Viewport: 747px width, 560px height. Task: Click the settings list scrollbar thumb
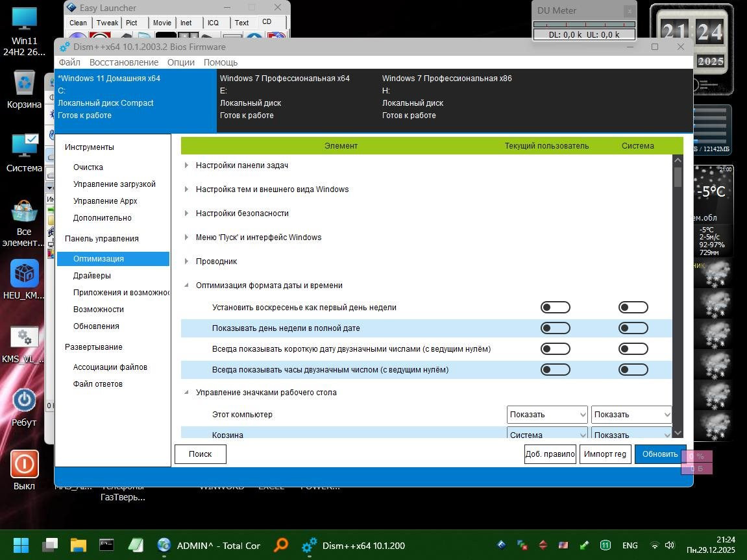pos(678,177)
